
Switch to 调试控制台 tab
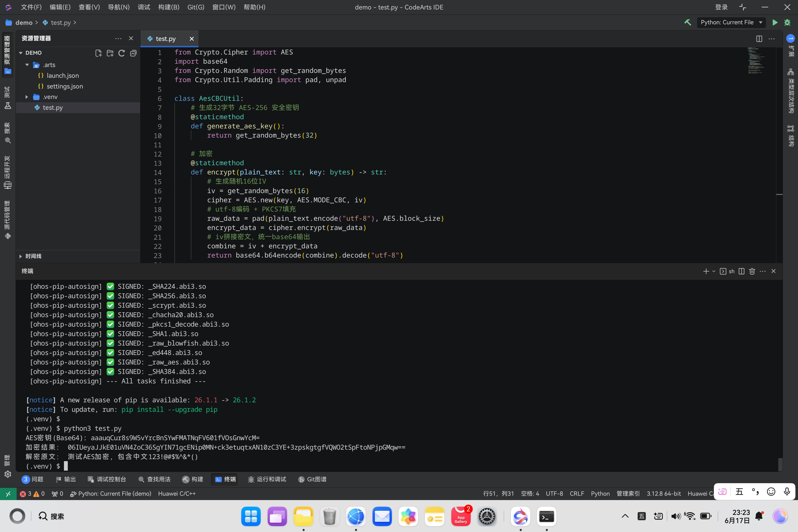coord(107,479)
